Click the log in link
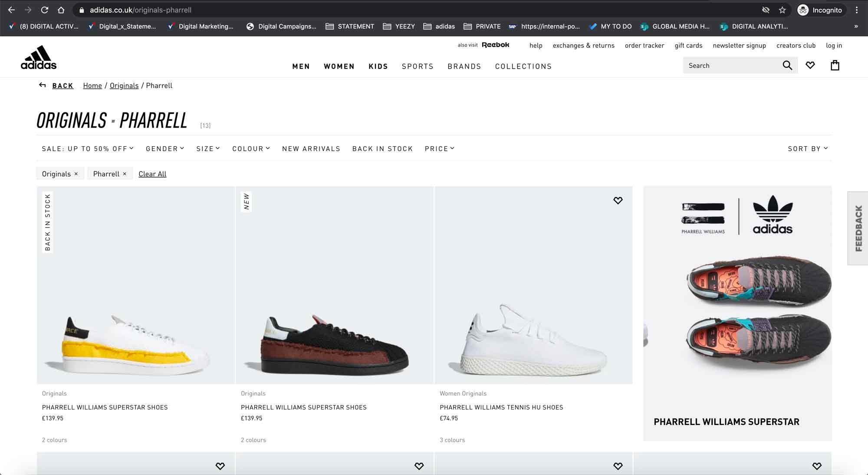The height and width of the screenshot is (475, 868). coord(834,46)
